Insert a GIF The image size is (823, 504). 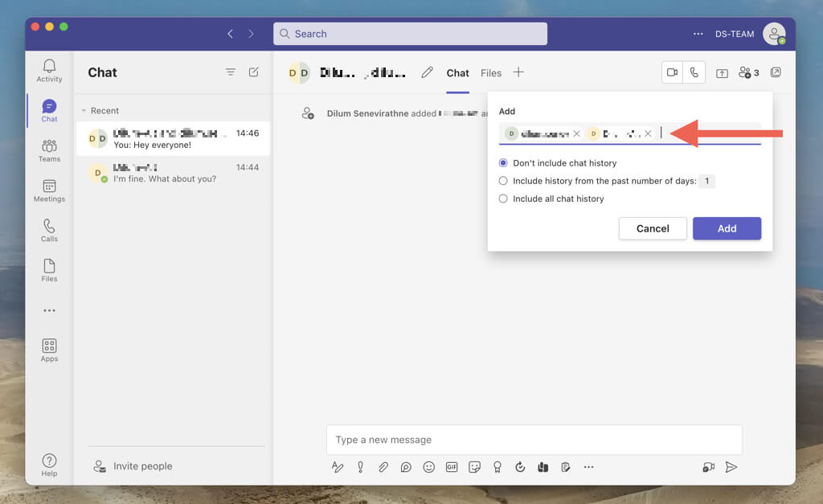[452, 467]
